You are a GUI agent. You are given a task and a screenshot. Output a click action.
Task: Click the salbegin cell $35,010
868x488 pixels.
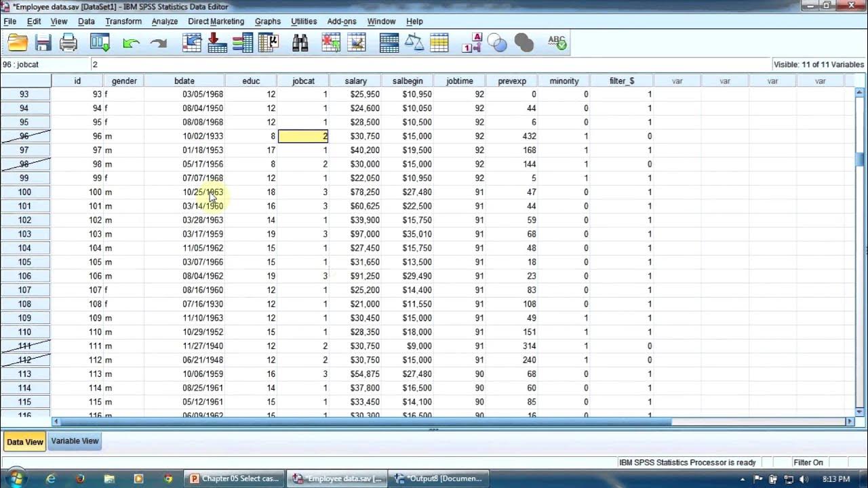[408, 234]
